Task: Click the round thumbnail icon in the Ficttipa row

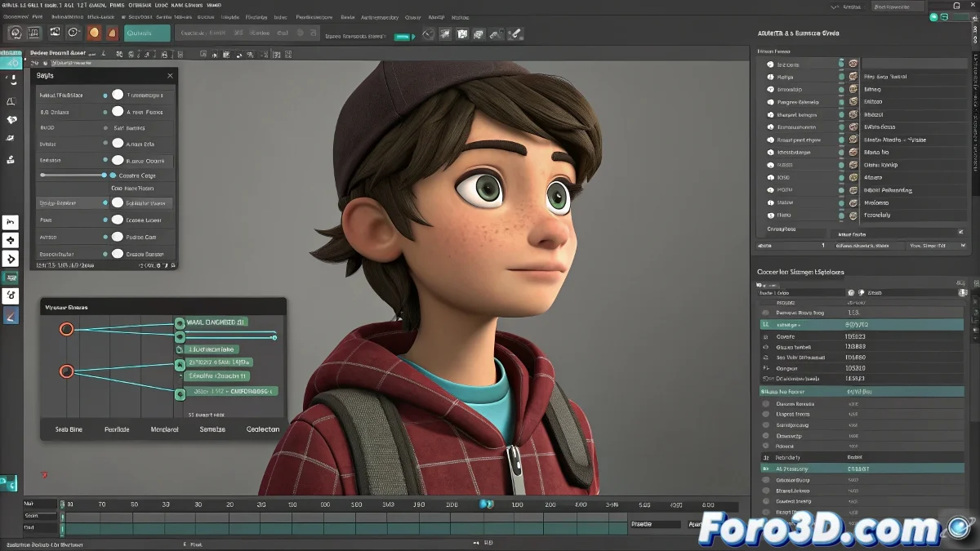Action: tap(853, 77)
